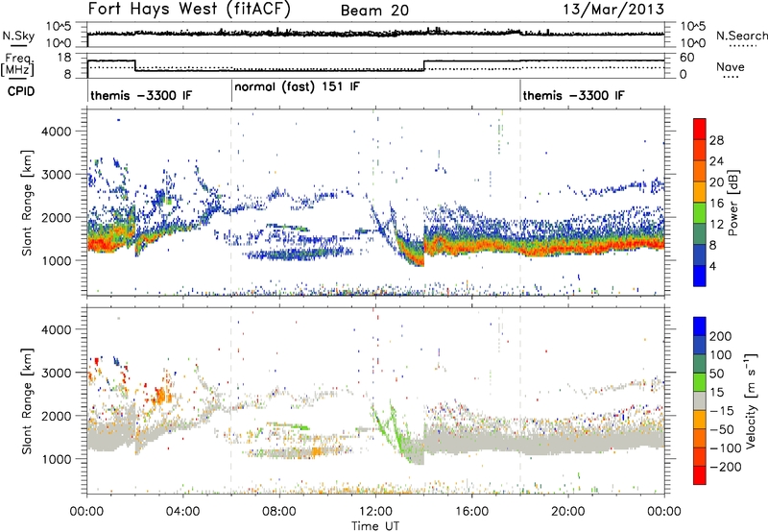This screenshot has width=768, height=532.
Task: Click the blue bottom segment of Power color bar
Action: [700, 276]
